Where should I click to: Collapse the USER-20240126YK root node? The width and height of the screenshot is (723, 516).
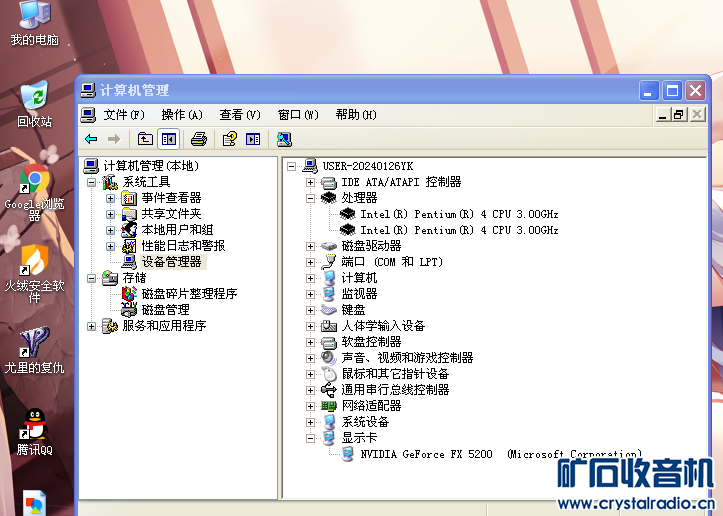click(x=291, y=166)
